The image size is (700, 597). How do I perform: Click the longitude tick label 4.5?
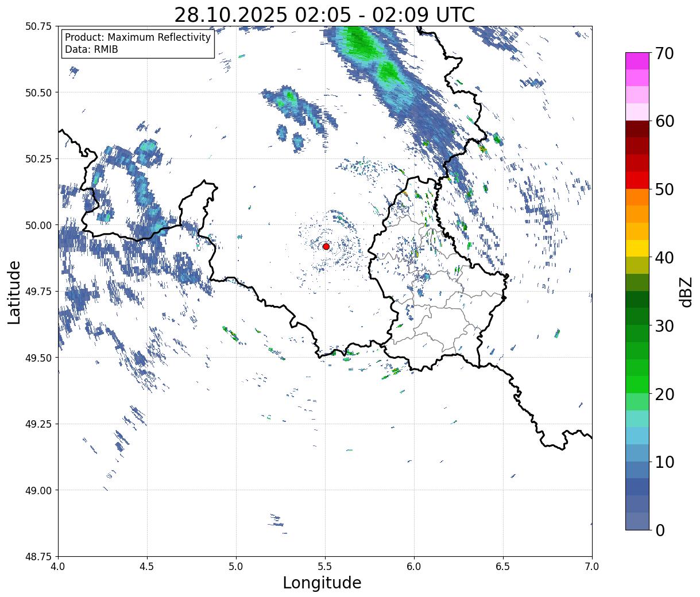pos(147,567)
